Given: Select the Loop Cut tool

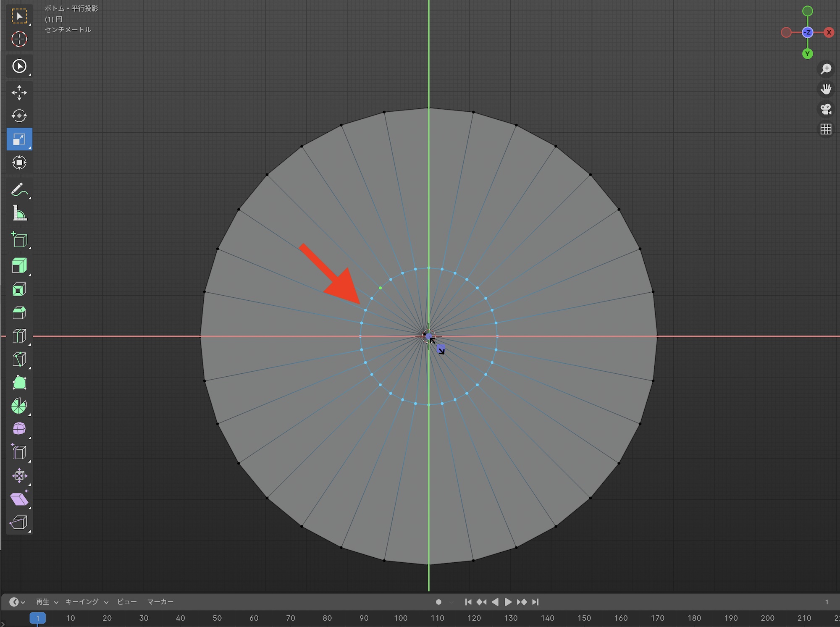Looking at the screenshot, I should [19, 336].
